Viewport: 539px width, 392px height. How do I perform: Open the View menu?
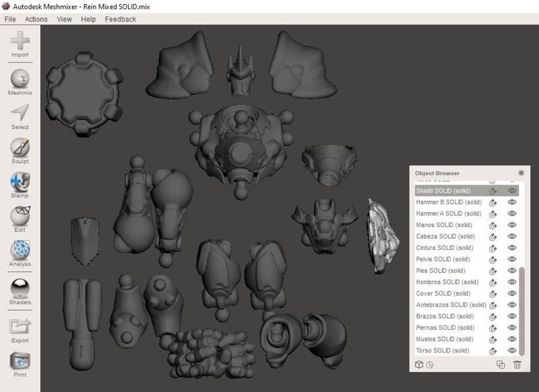coord(65,19)
